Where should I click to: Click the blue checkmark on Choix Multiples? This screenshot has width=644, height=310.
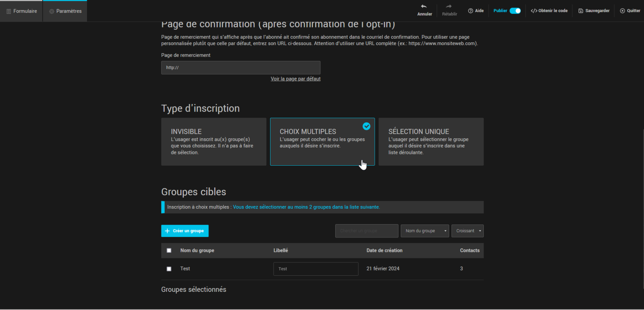366,126
